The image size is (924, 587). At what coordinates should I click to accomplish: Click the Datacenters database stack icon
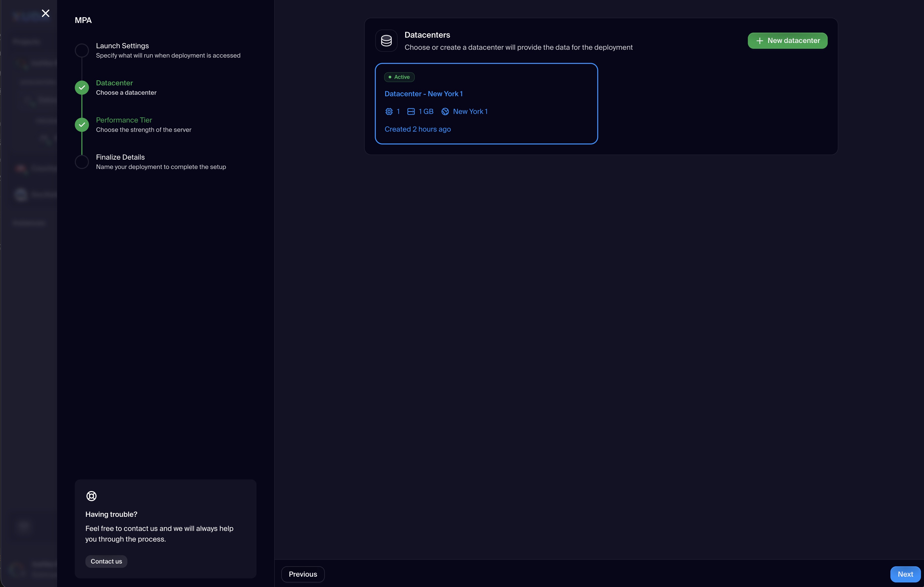point(386,41)
